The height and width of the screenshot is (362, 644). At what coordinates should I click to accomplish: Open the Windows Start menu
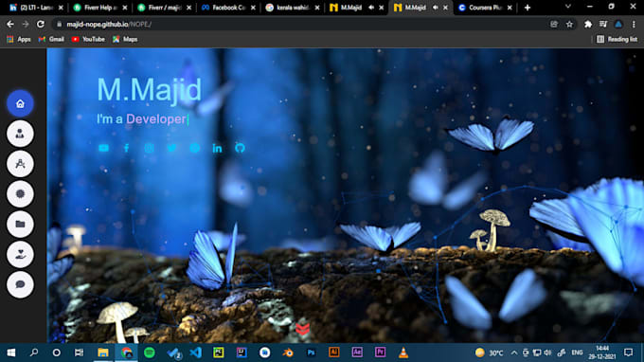pyautogui.click(x=11, y=353)
